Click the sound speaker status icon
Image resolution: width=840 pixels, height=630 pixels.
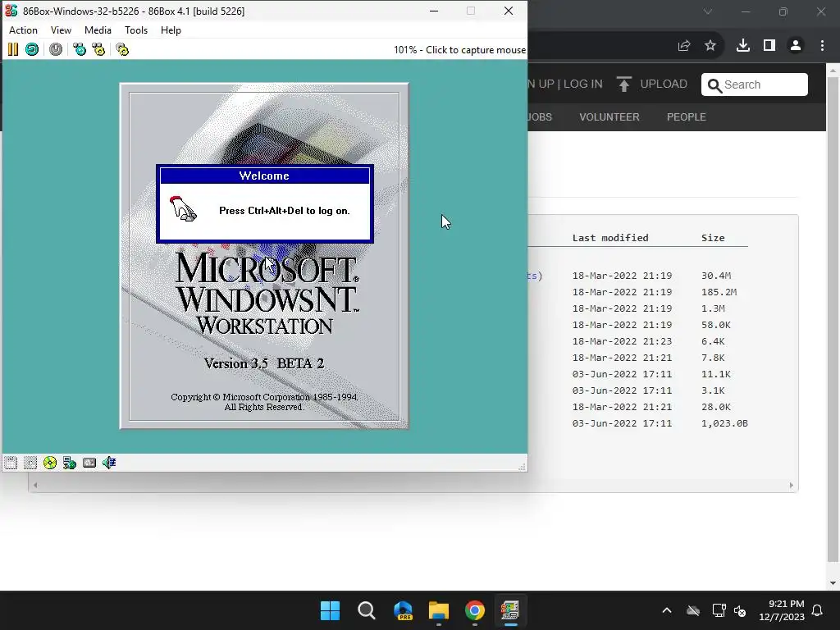click(x=109, y=463)
